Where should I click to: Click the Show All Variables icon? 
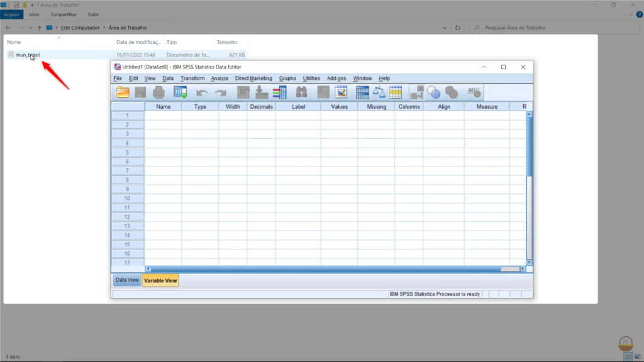click(452, 92)
